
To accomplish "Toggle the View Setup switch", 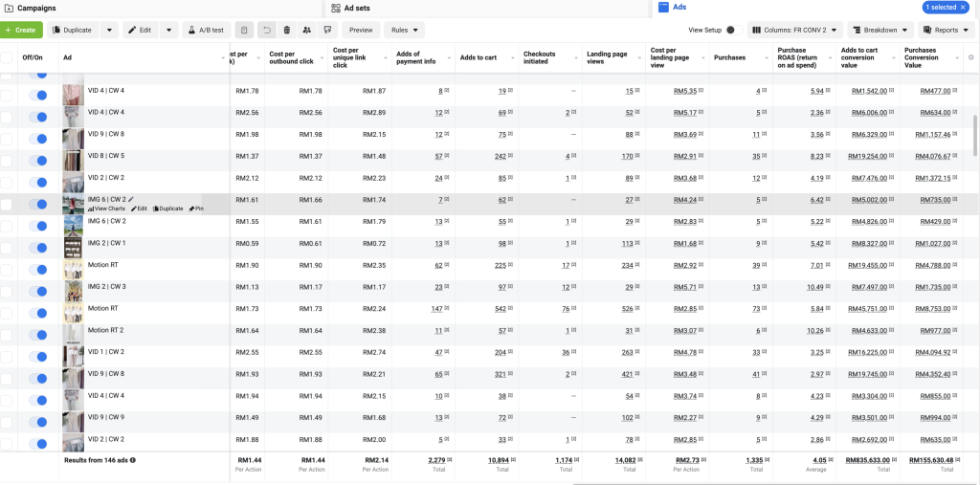I will (731, 30).
